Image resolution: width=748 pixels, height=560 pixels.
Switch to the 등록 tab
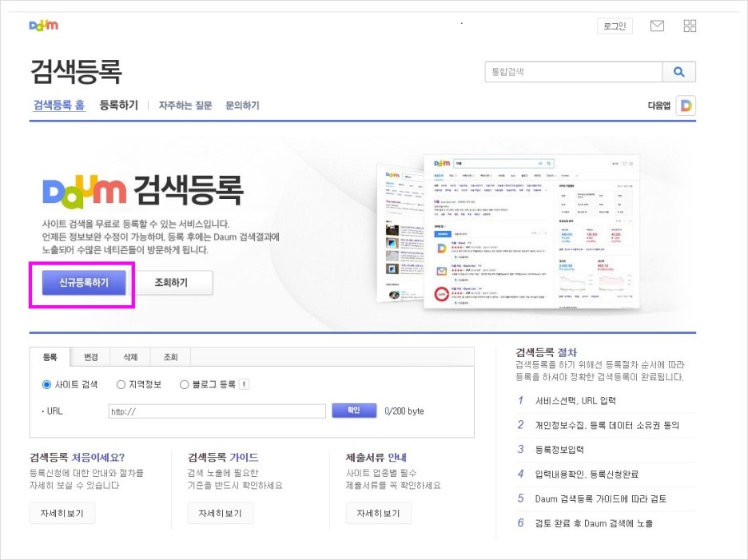pyautogui.click(x=50, y=357)
